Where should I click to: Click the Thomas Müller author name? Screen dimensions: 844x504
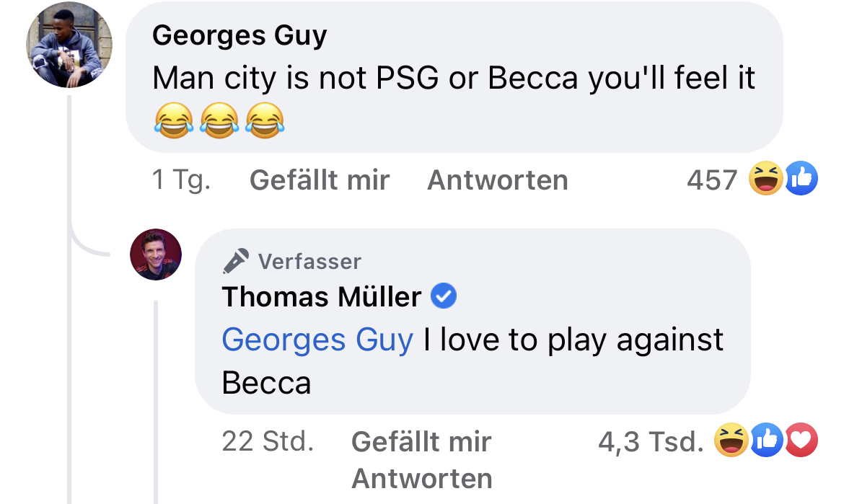point(321,296)
